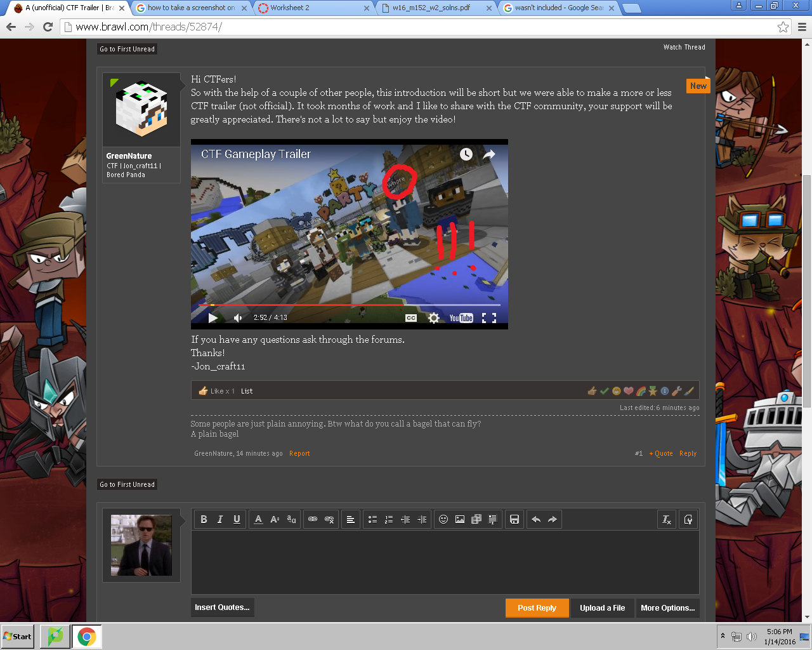Click the Chrome icon in the Windows taskbar
The width and height of the screenshot is (812, 650).
(x=87, y=636)
